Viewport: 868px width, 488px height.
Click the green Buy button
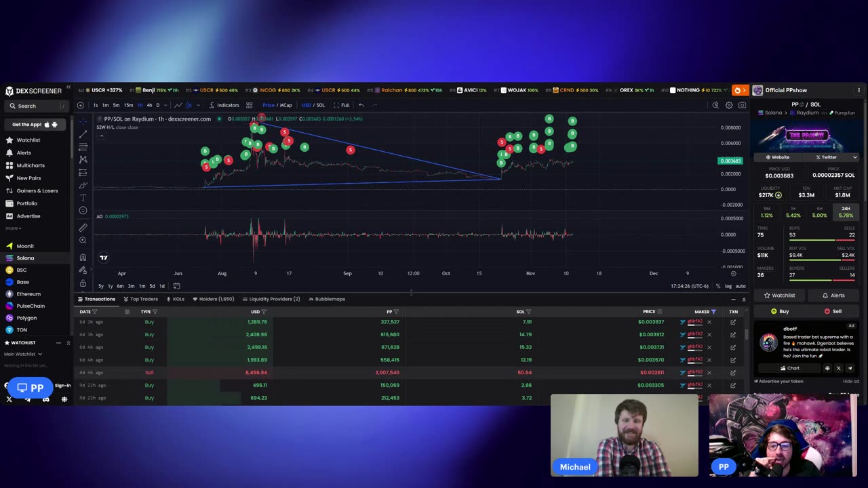[780, 311]
